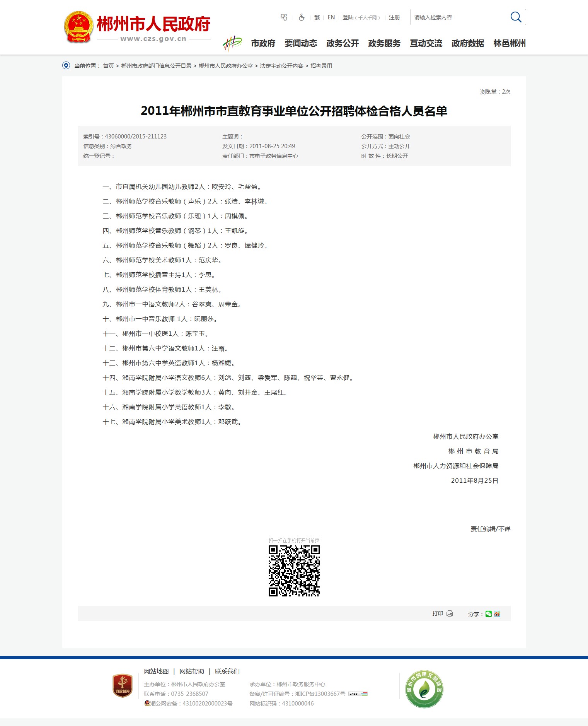
Task: Click the CNZZ statistics icon
Action: point(358,694)
